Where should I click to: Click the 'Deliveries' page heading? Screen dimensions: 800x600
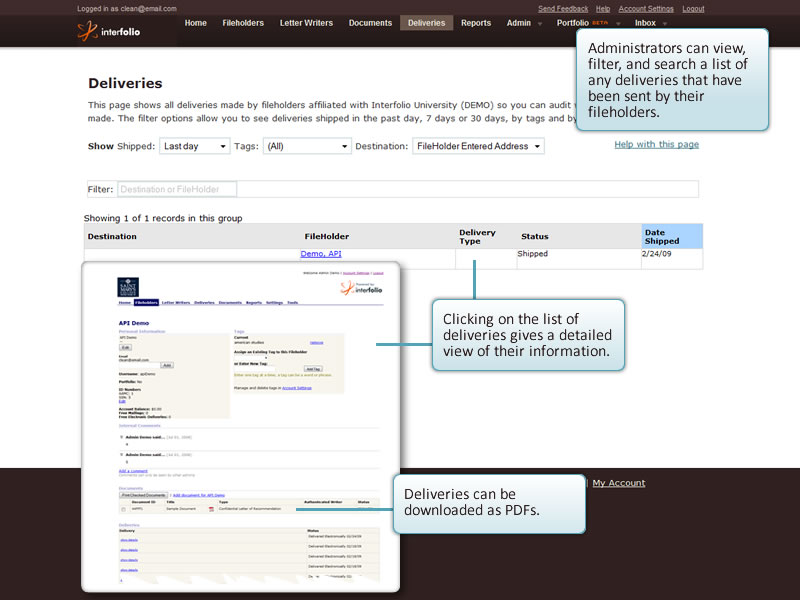tap(125, 83)
